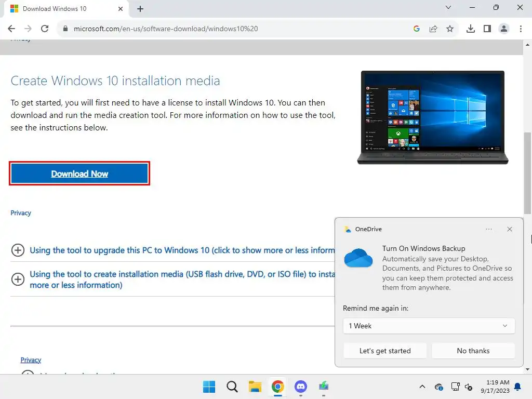
Task: Open a new tab with plus button
Action: point(140,9)
